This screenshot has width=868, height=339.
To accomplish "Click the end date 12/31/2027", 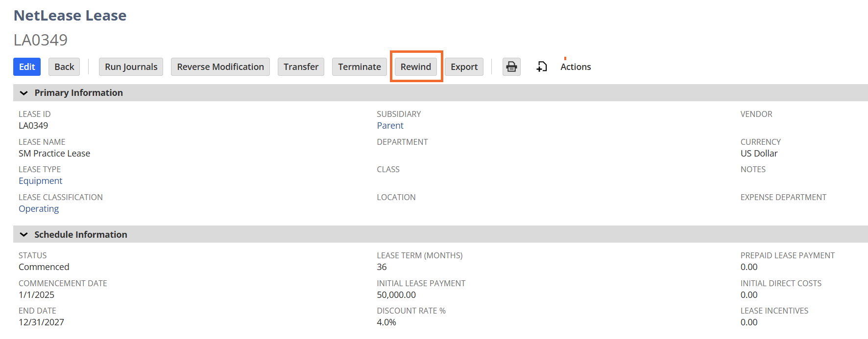I will (42, 322).
